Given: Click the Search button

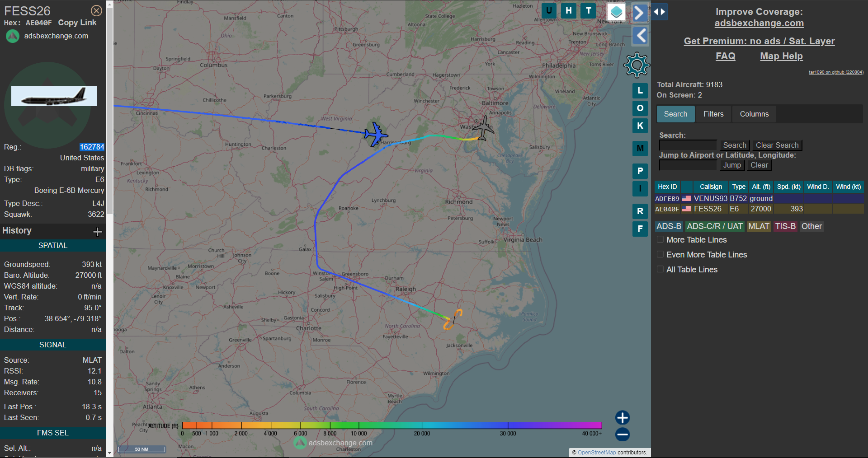Looking at the screenshot, I should coord(735,145).
